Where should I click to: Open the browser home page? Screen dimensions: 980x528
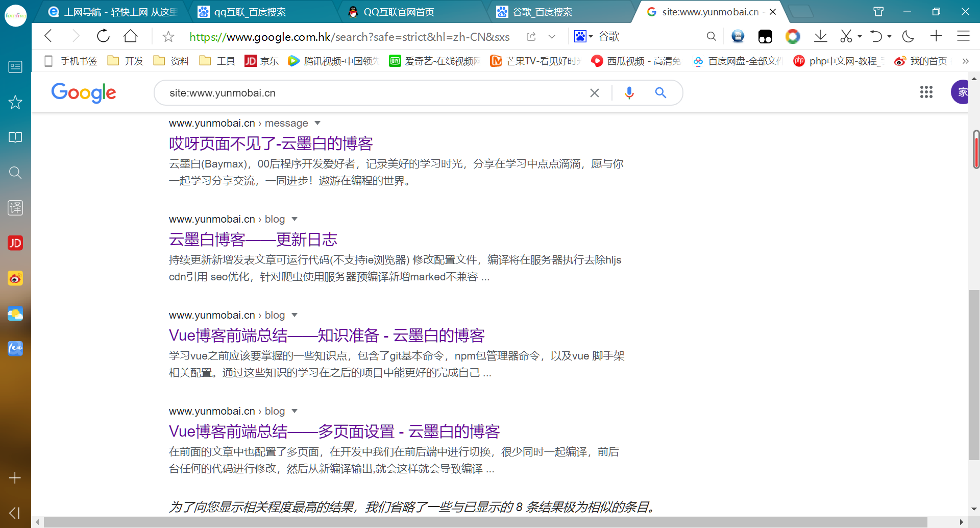pyautogui.click(x=131, y=36)
